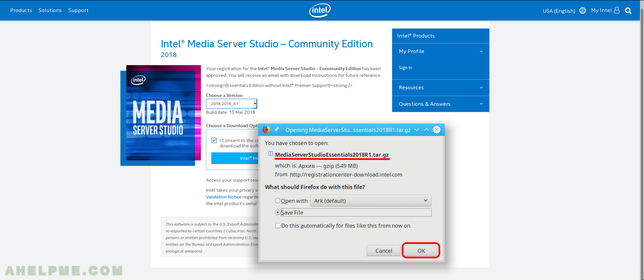
Task: Open the Solutions menu
Action: (50, 10)
